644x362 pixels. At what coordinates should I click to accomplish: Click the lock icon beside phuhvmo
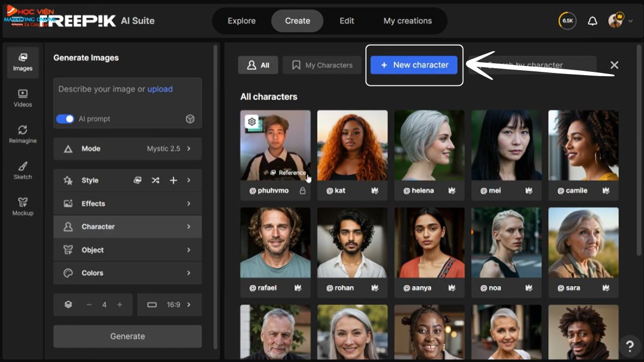(302, 190)
